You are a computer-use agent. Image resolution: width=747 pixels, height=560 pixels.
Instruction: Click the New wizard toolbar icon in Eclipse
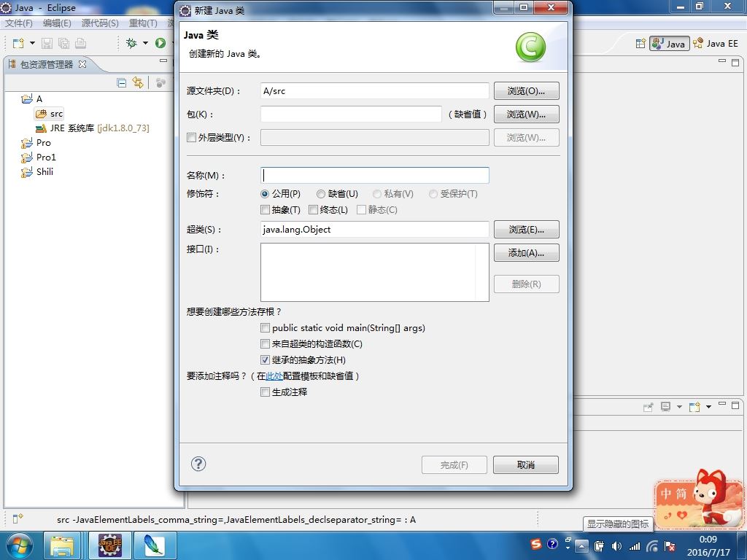(x=18, y=43)
